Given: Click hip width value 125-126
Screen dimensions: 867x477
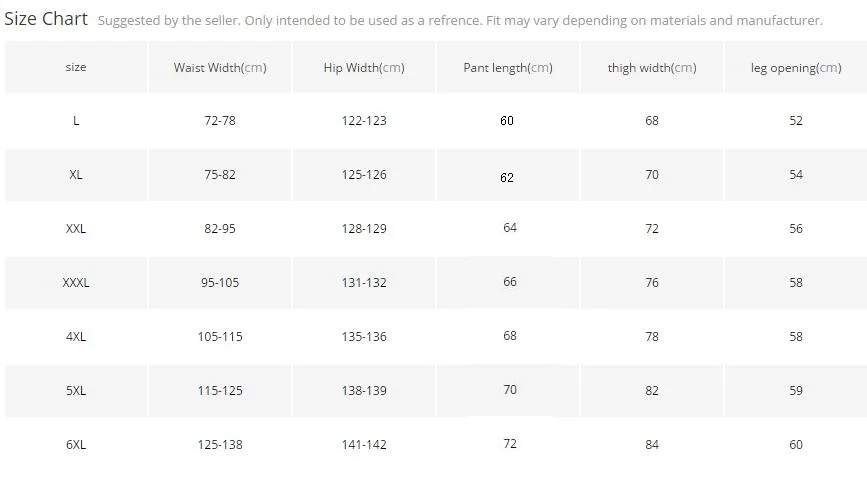Looking at the screenshot, I should [364, 174].
